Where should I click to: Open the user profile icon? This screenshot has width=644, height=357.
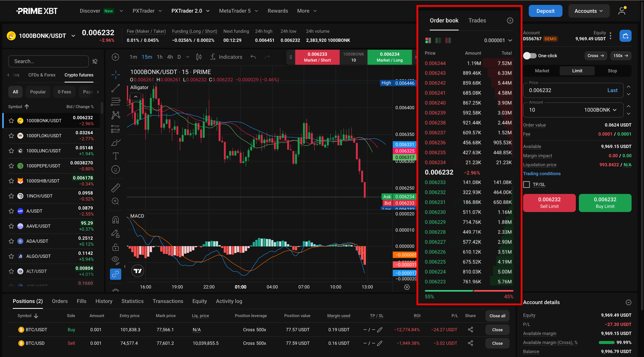pos(622,11)
